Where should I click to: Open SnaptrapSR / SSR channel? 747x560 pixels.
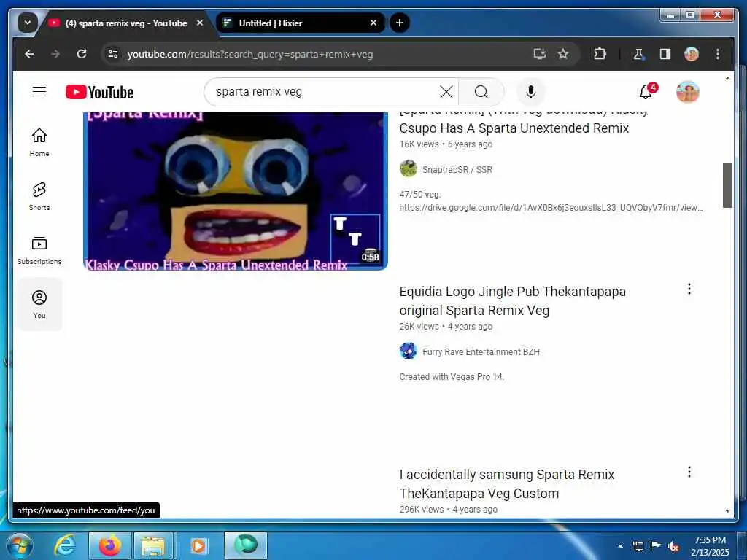(x=457, y=169)
